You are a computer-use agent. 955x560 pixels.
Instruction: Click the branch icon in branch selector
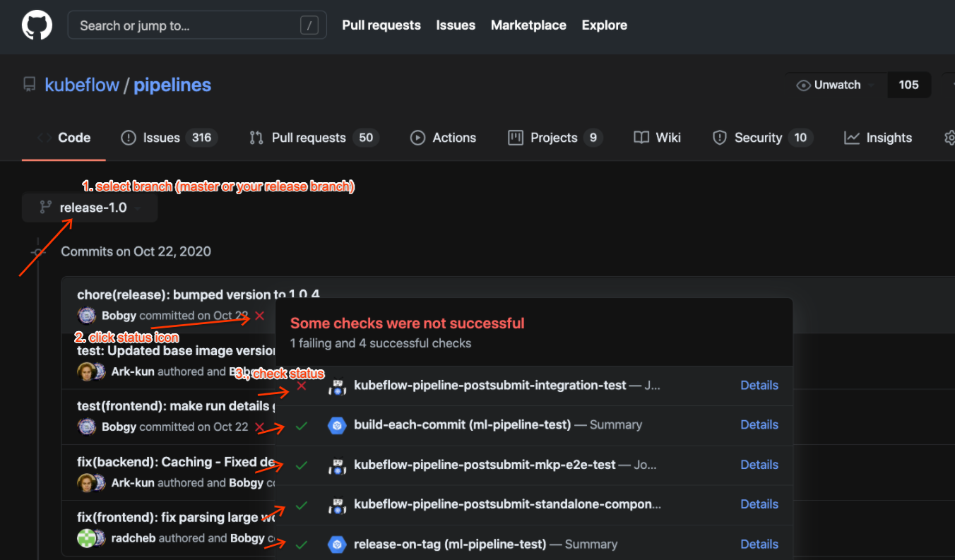[45, 208]
